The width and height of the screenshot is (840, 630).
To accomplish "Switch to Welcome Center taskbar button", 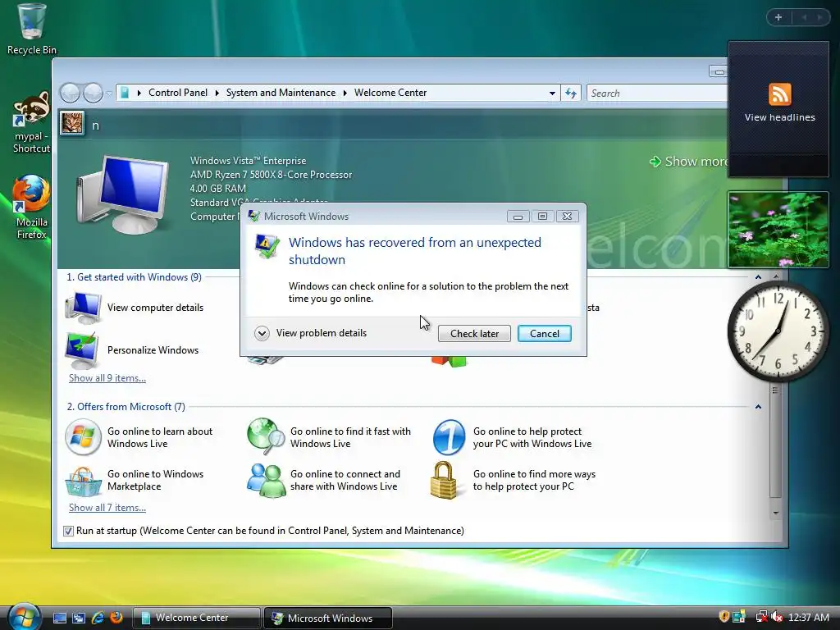I will point(196,618).
